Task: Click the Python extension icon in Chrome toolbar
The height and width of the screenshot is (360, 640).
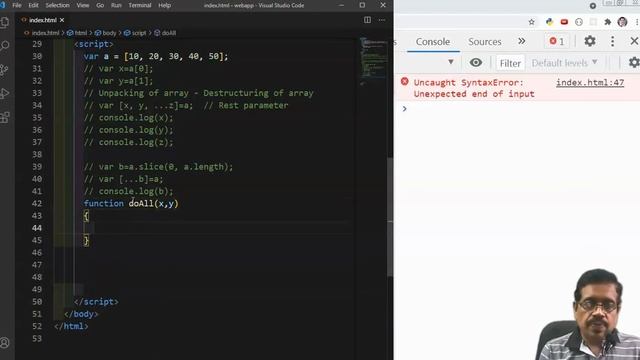Action: (x=549, y=22)
